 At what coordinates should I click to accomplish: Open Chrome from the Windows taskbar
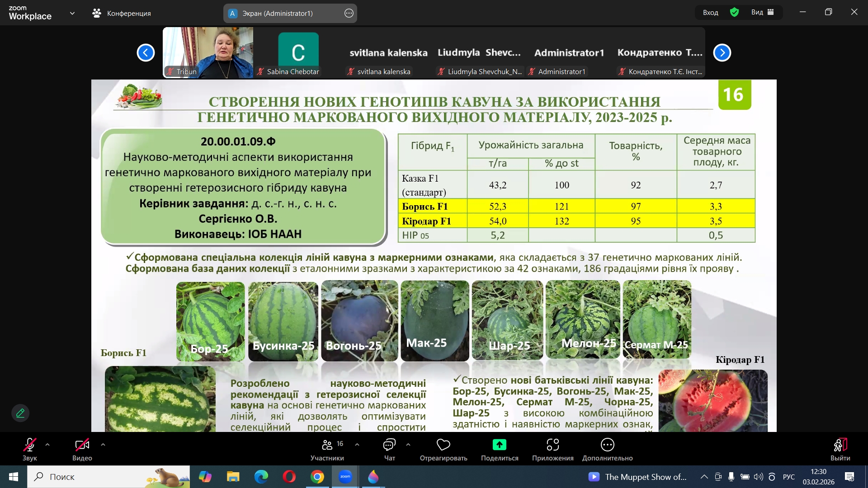317,477
